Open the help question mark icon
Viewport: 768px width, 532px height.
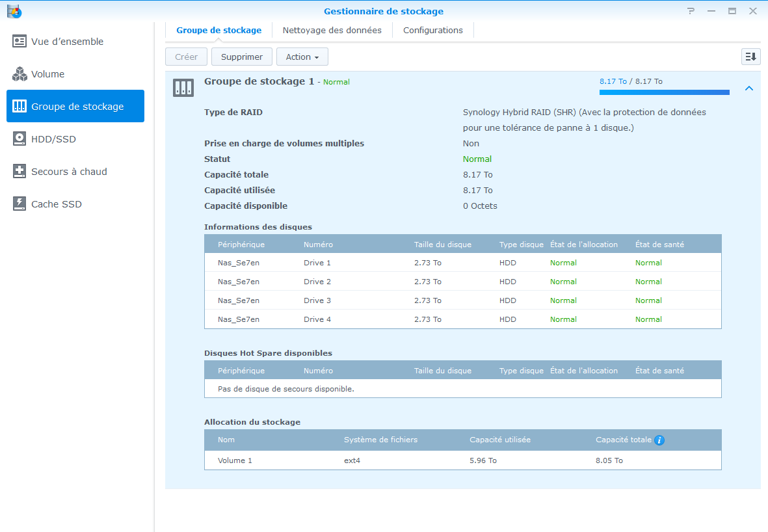691,11
